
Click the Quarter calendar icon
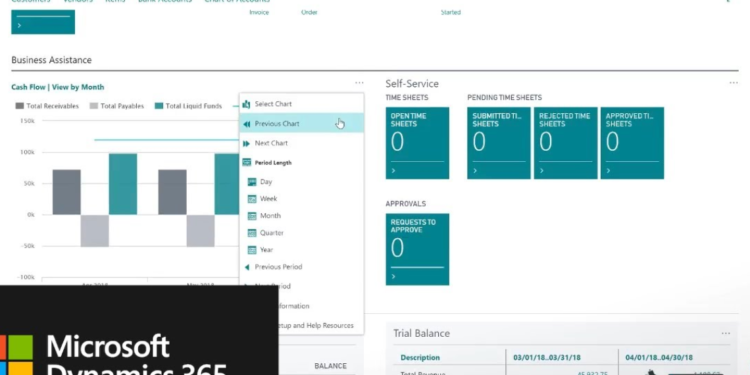[x=252, y=233]
